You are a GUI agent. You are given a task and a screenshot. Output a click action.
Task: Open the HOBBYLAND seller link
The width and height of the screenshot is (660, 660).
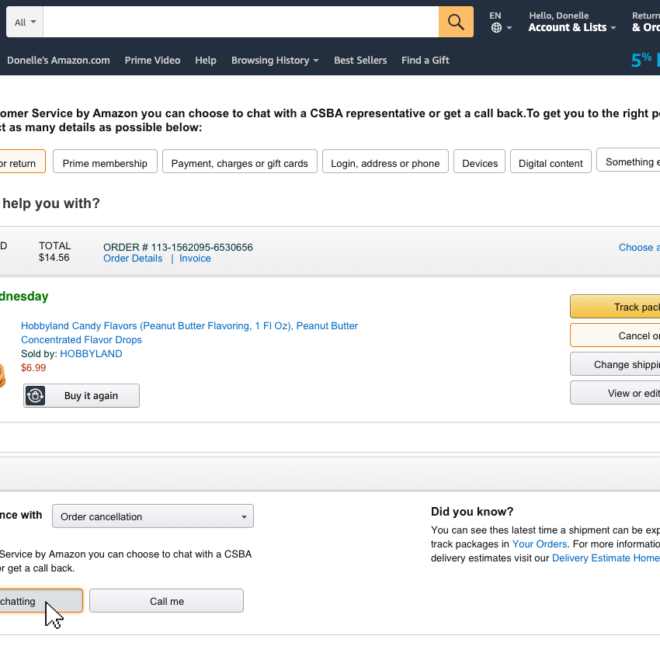coord(91,354)
